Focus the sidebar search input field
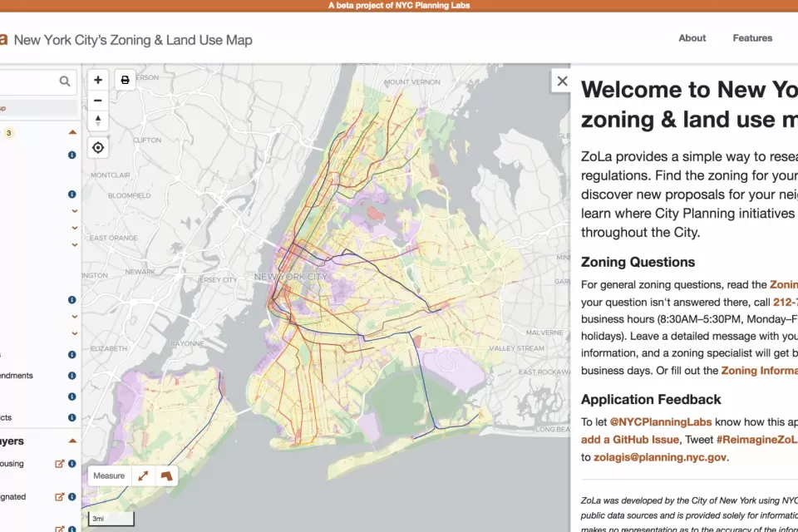 pos(37,81)
